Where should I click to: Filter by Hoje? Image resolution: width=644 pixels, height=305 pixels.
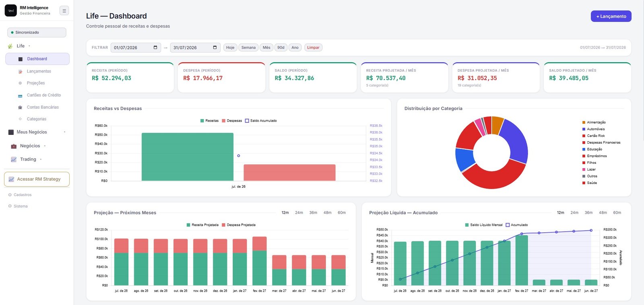230,47
